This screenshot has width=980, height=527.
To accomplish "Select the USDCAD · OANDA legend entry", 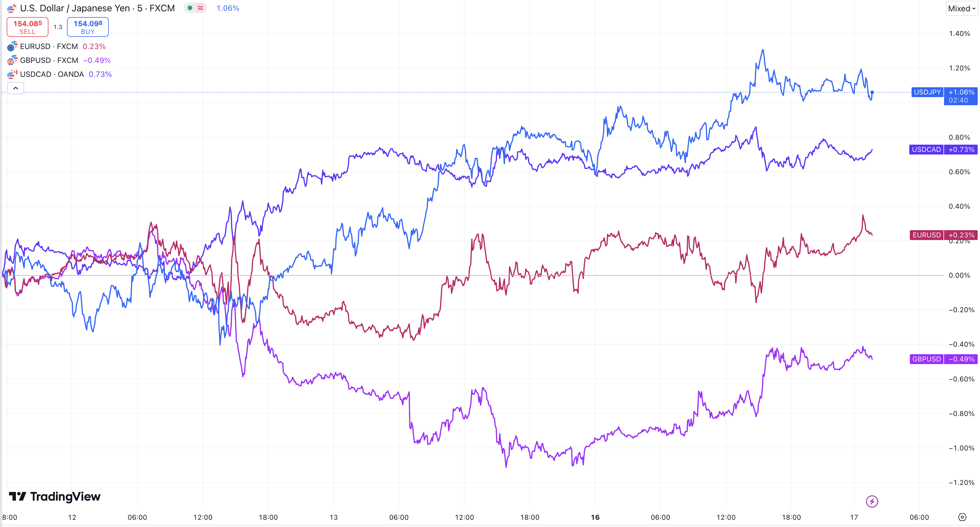I will pyautogui.click(x=52, y=74).
